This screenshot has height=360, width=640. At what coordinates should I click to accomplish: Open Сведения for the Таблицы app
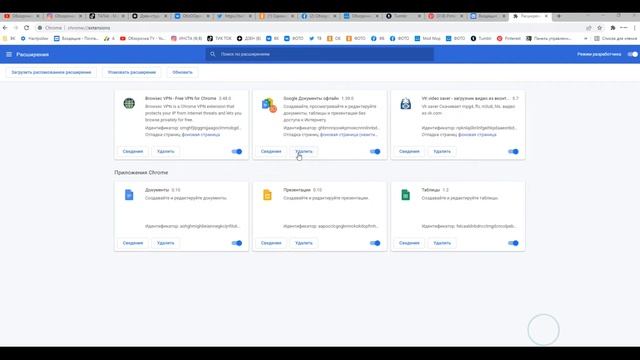click(x=409, y=243)
